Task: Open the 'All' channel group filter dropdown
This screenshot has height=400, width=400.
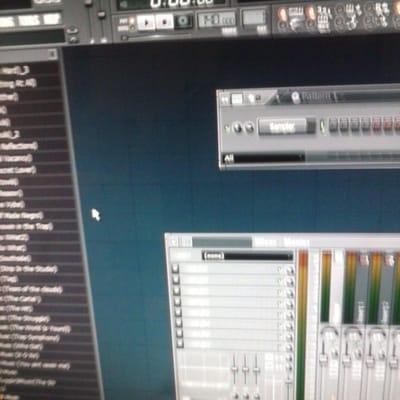Action: pyautogui.click(x=263, y=158)
